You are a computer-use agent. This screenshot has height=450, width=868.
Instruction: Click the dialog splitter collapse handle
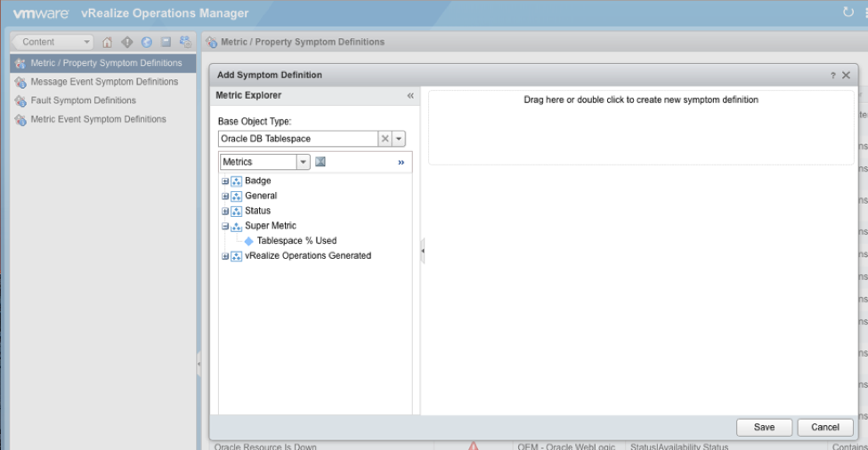pyautogui.click(x=422, y=251)
